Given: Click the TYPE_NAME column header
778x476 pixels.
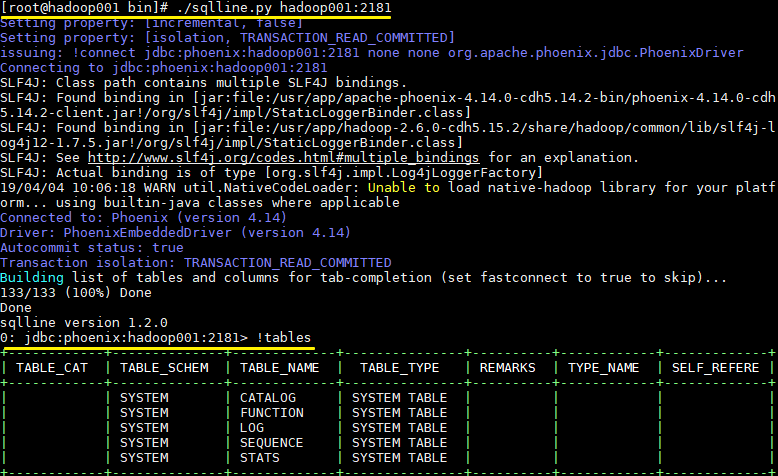Looking at the screenshot, I should [x=603, y=367].
